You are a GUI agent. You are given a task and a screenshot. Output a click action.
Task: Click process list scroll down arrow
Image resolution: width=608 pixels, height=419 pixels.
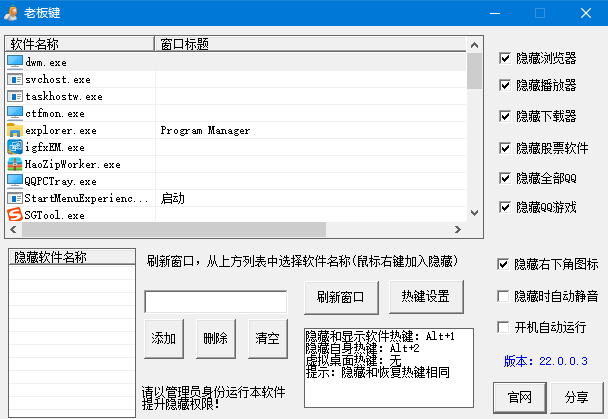474,213
